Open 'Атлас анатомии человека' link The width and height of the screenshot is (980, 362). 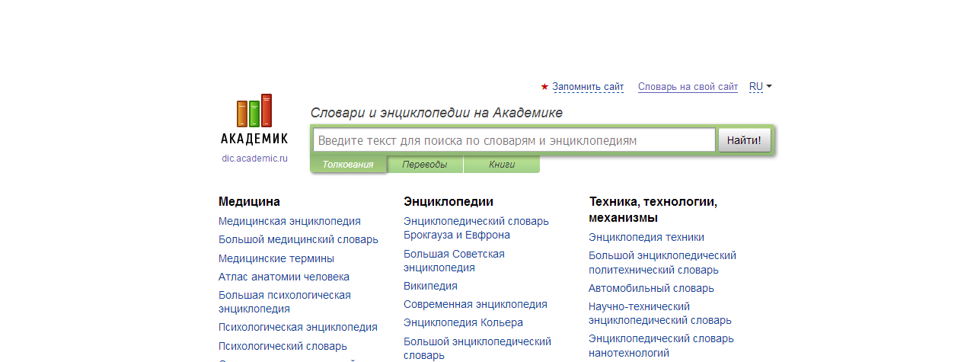point(284,277)
